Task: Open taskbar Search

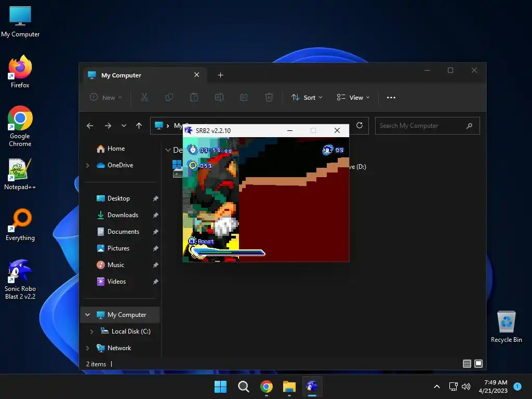Action: [x=243, y=387]
